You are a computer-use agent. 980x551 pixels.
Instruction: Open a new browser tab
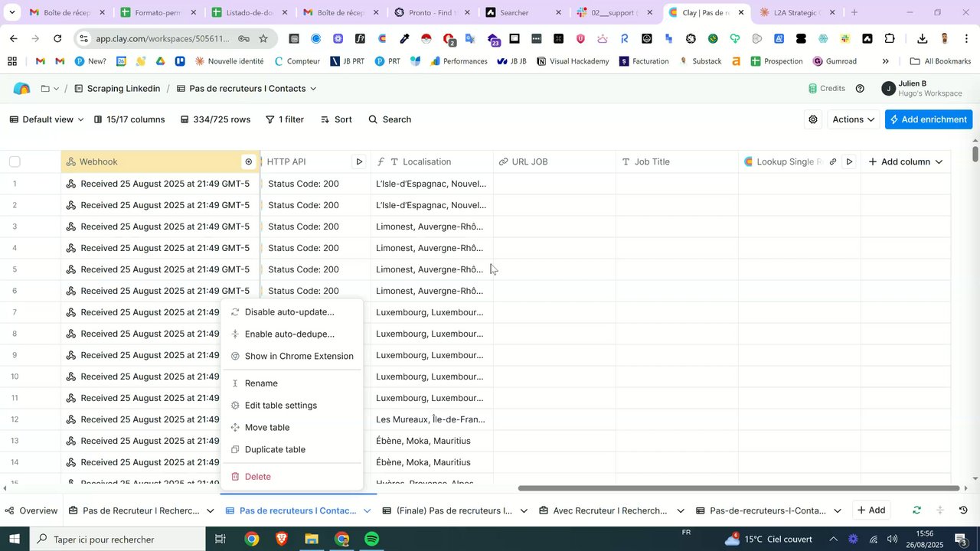pos(854,13)
